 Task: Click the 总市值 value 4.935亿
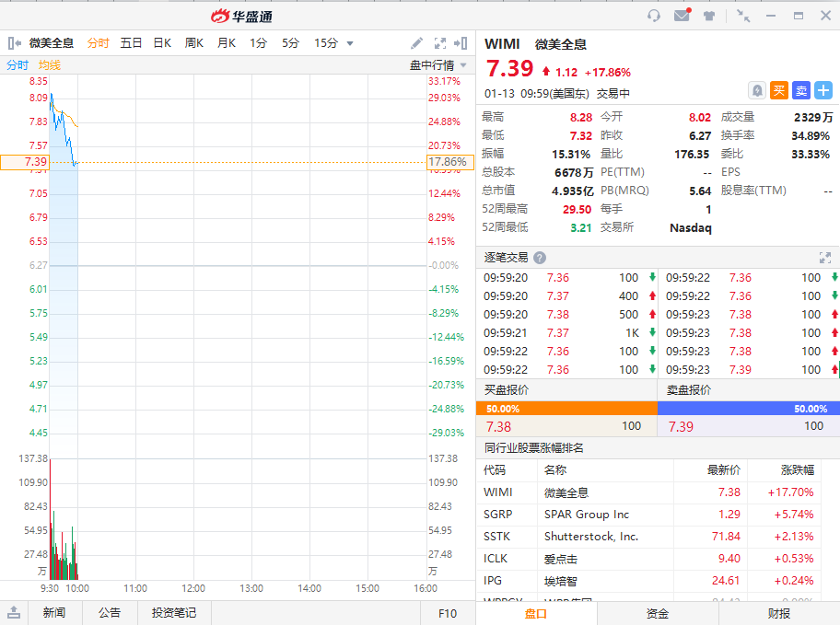573,191
